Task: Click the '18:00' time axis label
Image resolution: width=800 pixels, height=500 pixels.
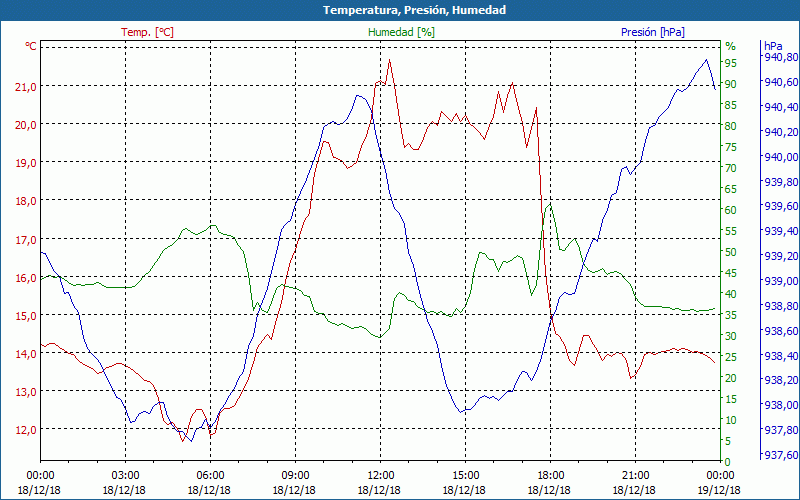Action: 550,476
